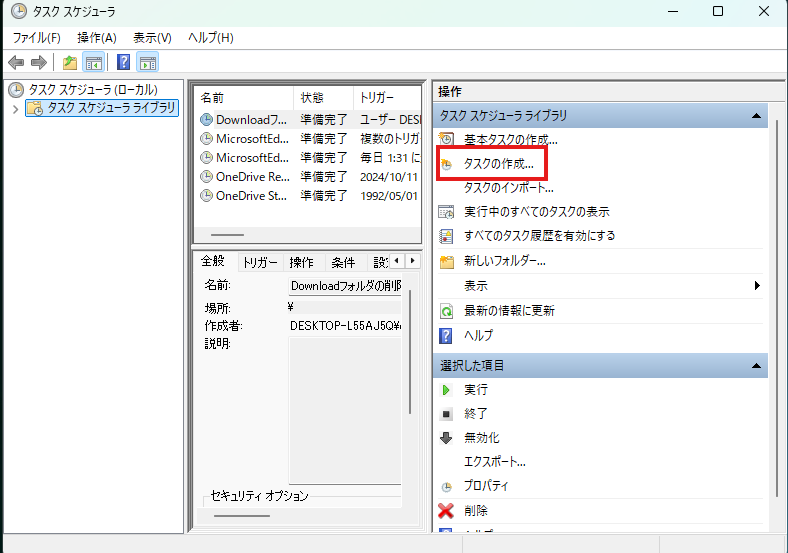Select the OneDrive Re... task row
Screen dimensions: 788x553
(253, 177)
